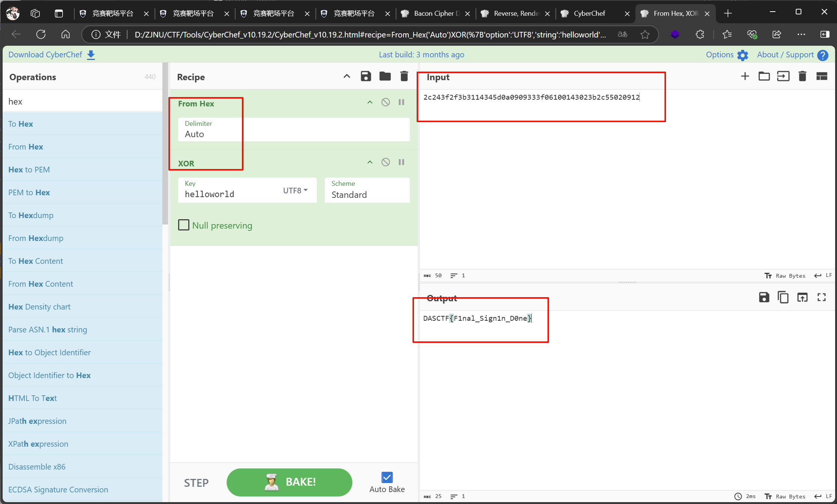Collapse all recipe operations chevron
Screen dimensions: 837x504
(347, 76)
